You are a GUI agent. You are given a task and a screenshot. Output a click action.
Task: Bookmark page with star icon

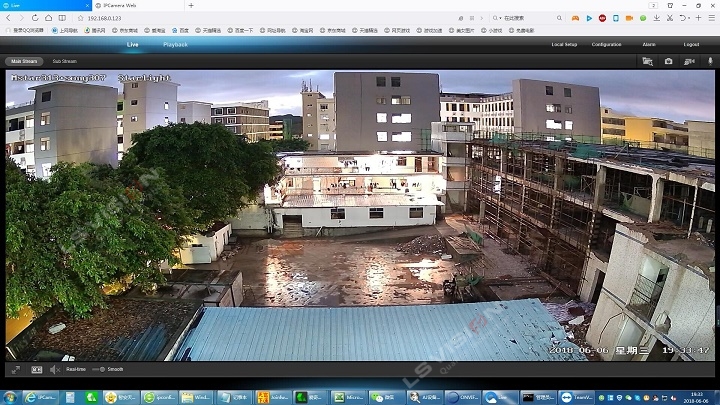click(80, 18)
